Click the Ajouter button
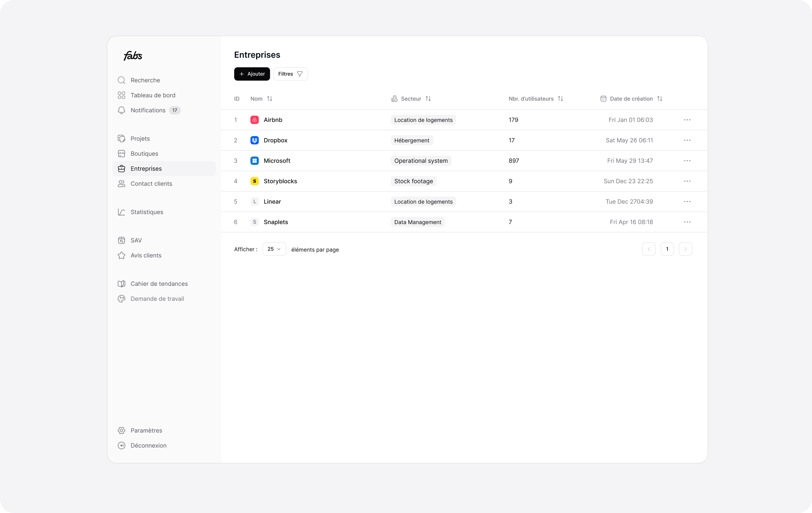Screen dimensions: 812x513 (x=252, y=74)
